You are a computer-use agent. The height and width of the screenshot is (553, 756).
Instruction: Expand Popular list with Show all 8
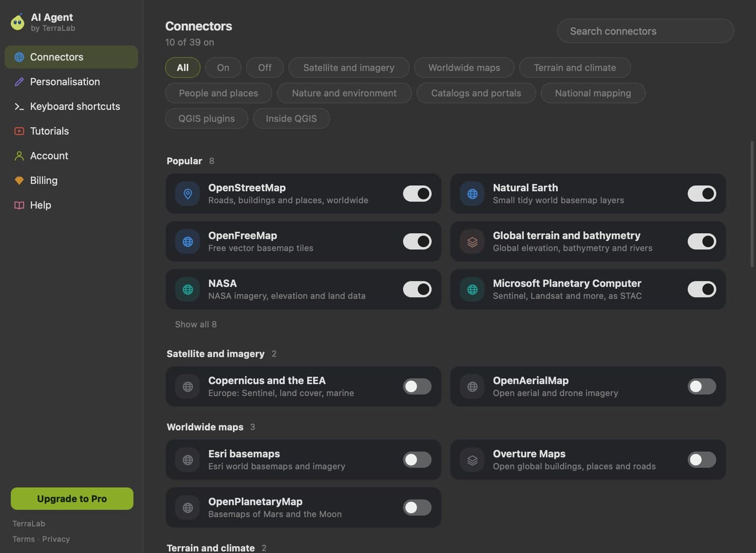[x=196, y=325]
